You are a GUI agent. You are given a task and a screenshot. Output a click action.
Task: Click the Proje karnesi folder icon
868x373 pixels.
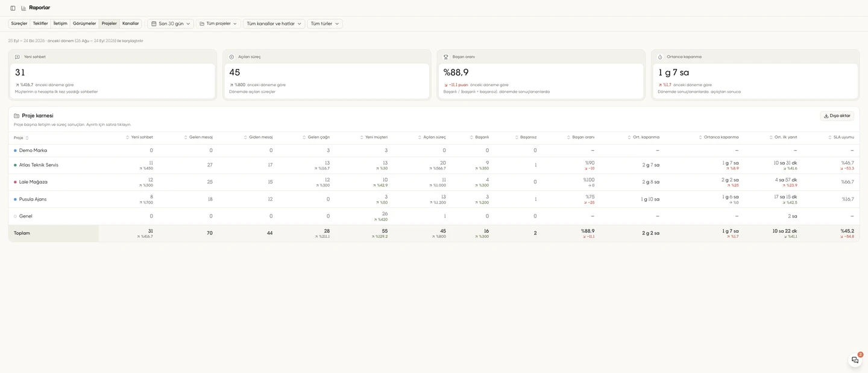click(x=17, y=116)
